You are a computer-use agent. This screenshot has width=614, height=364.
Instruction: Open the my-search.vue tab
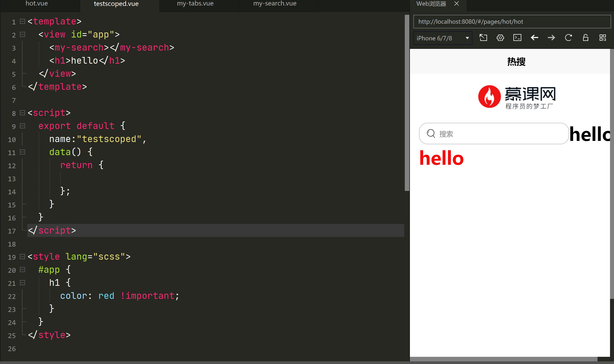click(275, 4)
